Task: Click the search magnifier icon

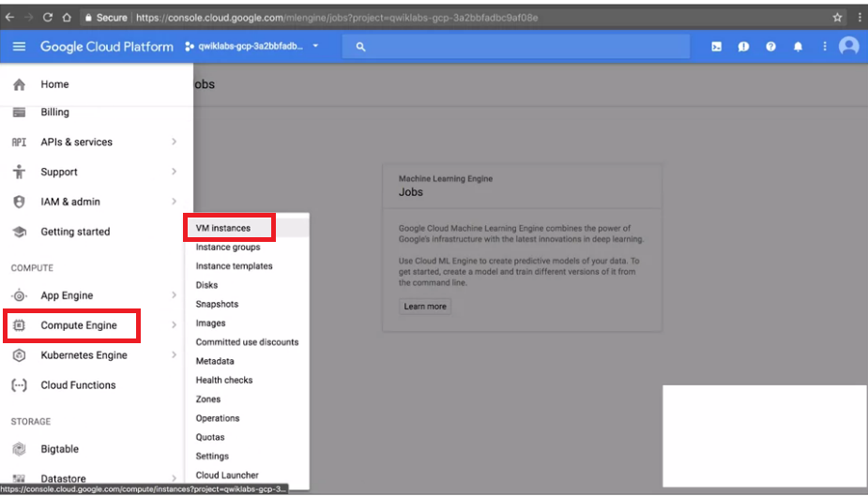Action: 360,47
